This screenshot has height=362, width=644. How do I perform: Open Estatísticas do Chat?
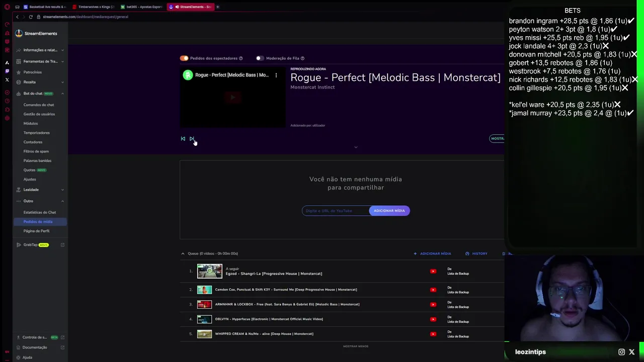[x=40, y=212]
